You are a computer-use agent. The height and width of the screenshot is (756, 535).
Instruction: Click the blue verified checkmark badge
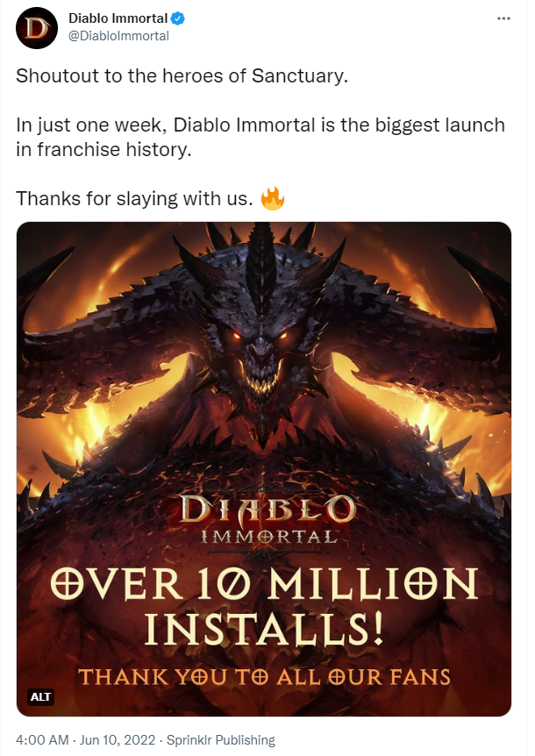point(178,18)
